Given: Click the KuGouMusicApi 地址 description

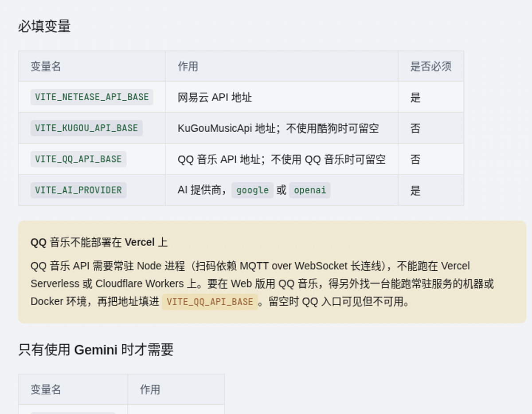Looking at the screenshot, I should tap(278, 129).
